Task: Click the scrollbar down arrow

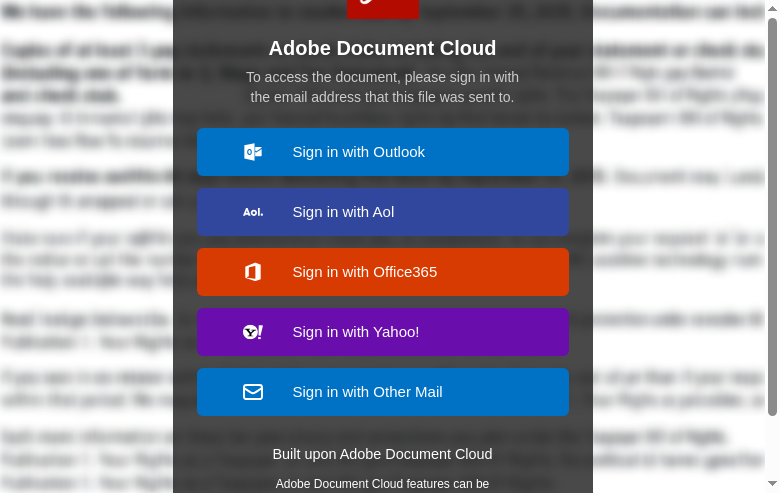Action: coord(772,484)
